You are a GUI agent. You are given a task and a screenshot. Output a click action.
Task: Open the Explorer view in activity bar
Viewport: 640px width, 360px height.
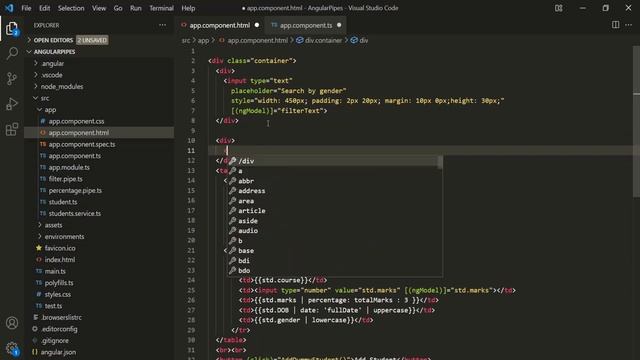[12, 29]
